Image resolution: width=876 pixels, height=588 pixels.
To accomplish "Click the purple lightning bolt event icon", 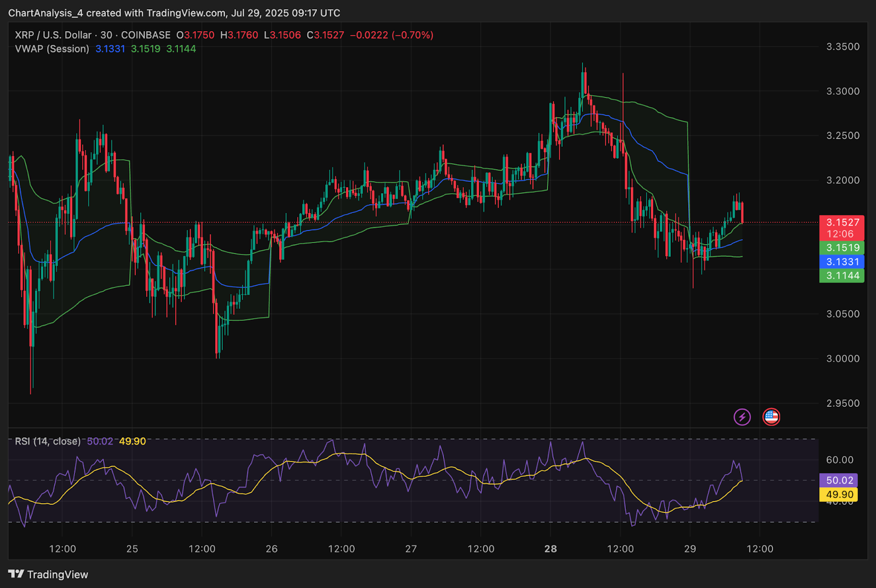I will pyautogui.click(x=742, y=417).
